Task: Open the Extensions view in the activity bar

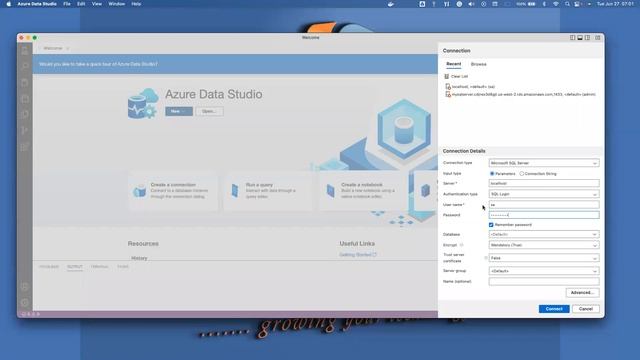Action: click(x=25, y=147)
